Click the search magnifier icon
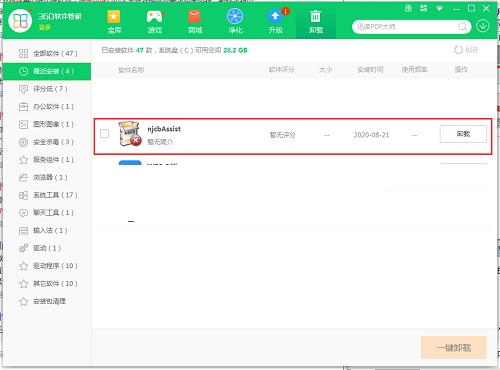 [462, 26]
